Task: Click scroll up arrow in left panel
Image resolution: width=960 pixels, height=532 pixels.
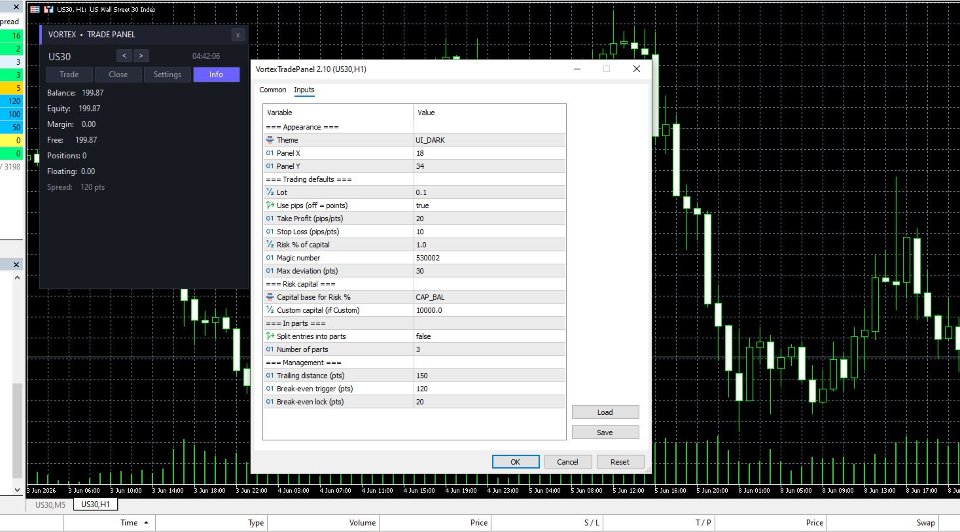Action: pyautogui.click(x=17, y=278)
